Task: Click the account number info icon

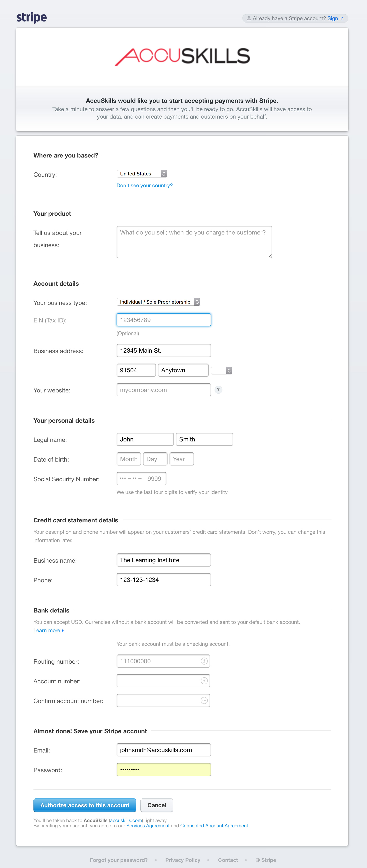Action: pyautogui.click(x=204, y=681)
